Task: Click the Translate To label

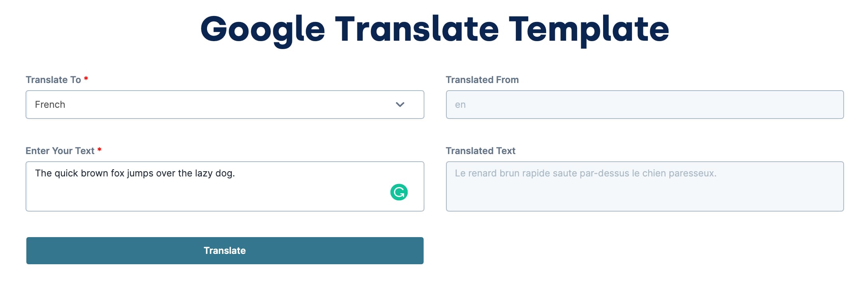Action: pos(53,80)
